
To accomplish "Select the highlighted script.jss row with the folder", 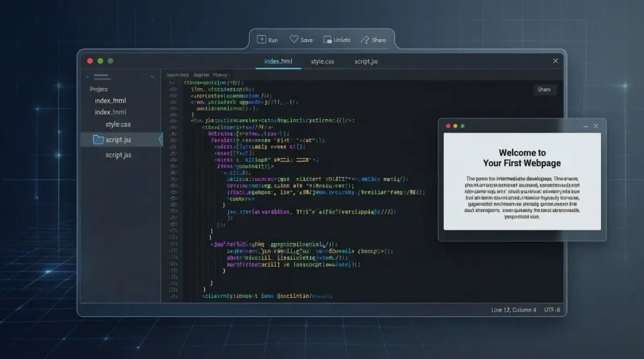I will tap(122, 140).
